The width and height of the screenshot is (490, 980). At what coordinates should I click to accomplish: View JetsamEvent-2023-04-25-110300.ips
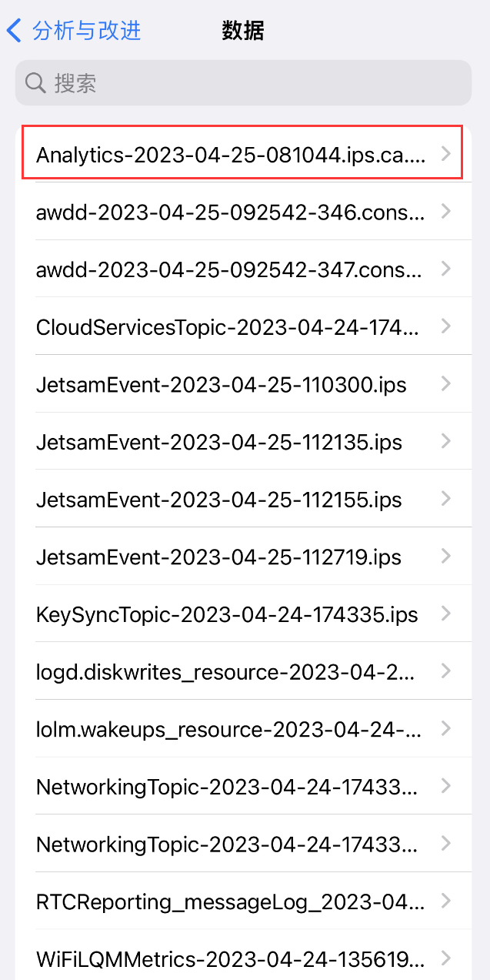pos(222,384)
